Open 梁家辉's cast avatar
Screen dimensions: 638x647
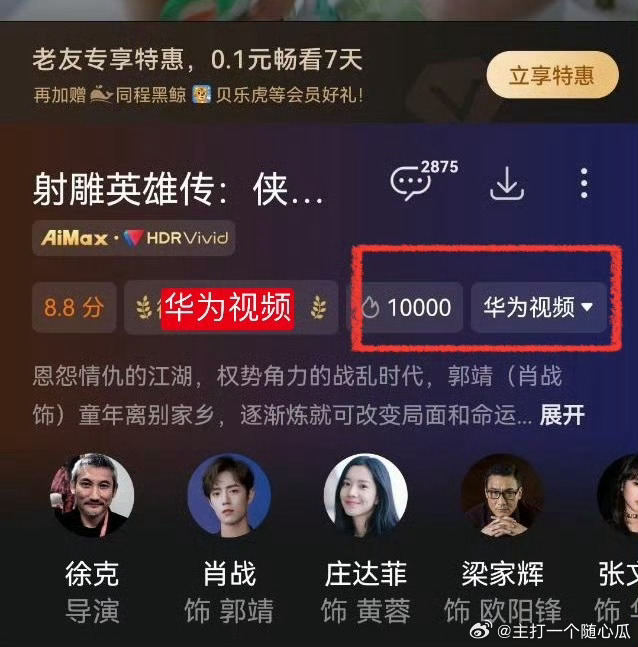502,495
